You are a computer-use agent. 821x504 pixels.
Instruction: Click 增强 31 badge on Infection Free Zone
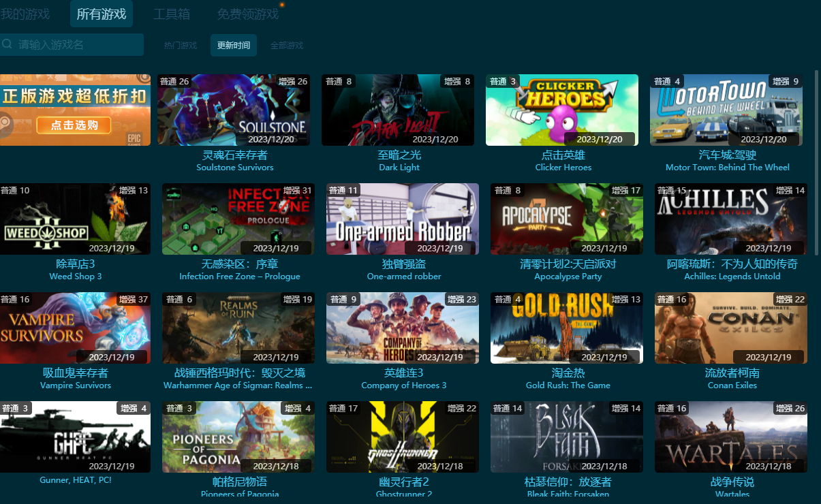pyautogui.click(x=298, y=191)
